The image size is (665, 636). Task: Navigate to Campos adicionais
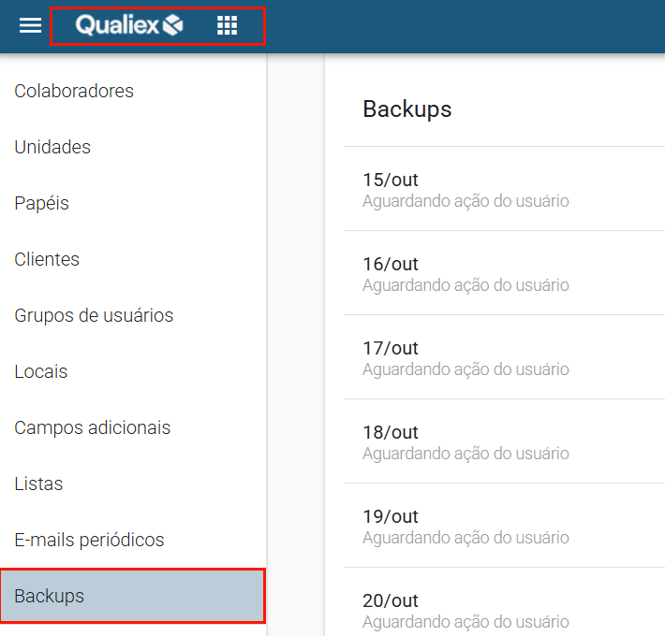point(93,427)
